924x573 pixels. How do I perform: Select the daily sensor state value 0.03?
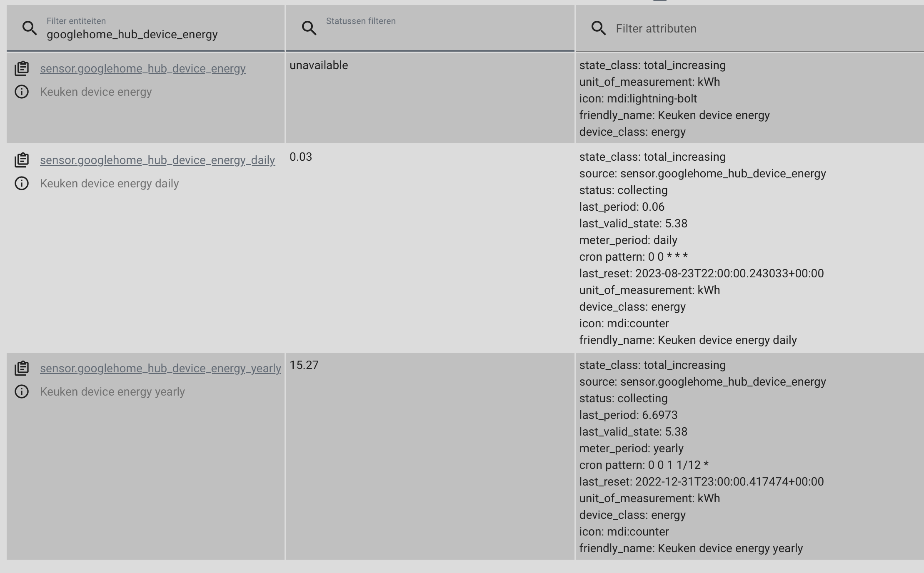click(300, 157)
